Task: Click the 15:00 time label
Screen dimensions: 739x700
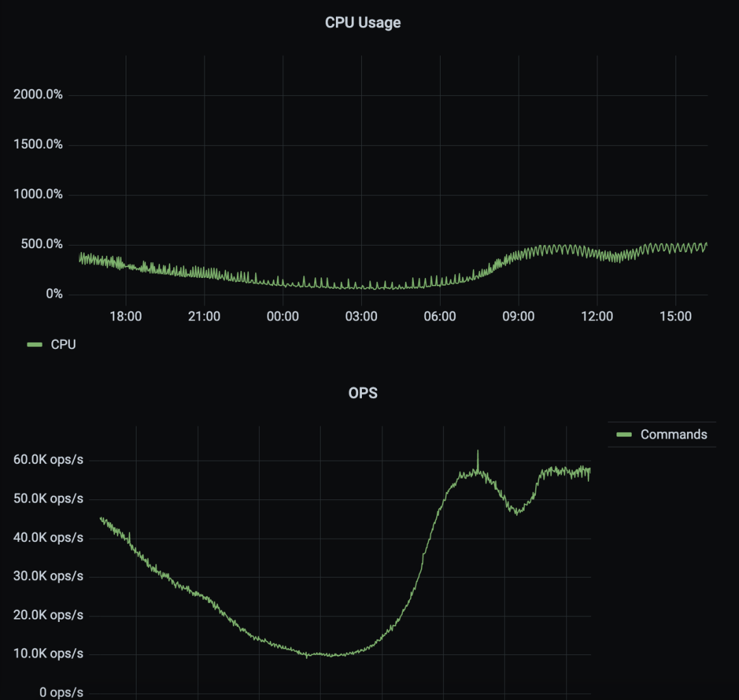Action: (675, 316)
